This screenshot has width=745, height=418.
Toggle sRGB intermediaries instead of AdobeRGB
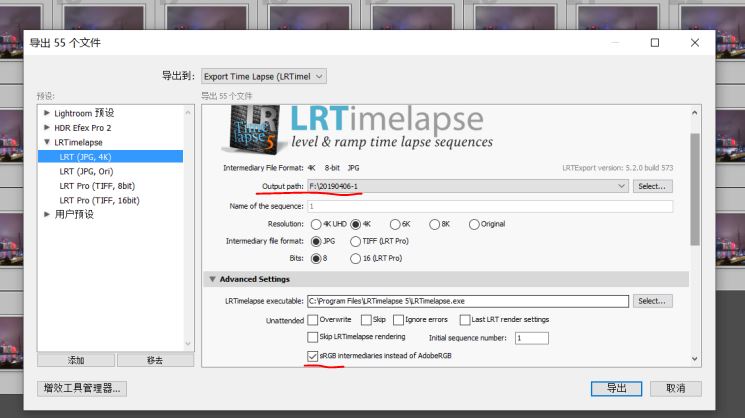click(313, 356)
